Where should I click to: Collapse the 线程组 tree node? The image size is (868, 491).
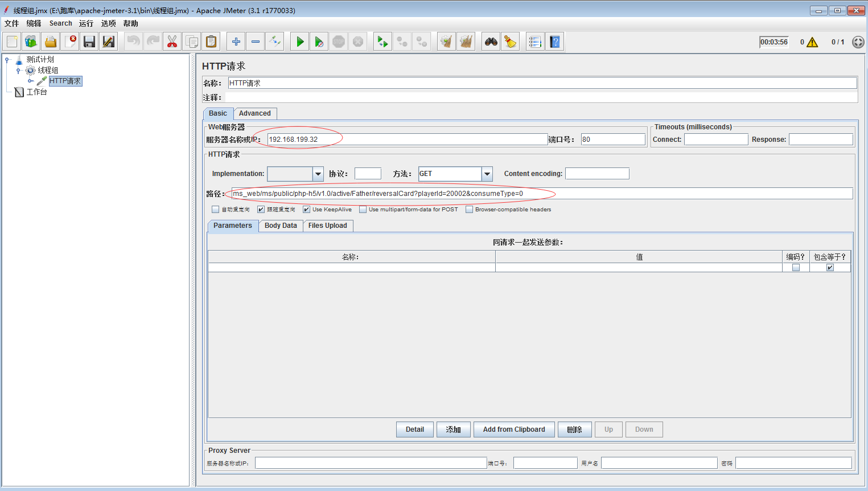18,71
